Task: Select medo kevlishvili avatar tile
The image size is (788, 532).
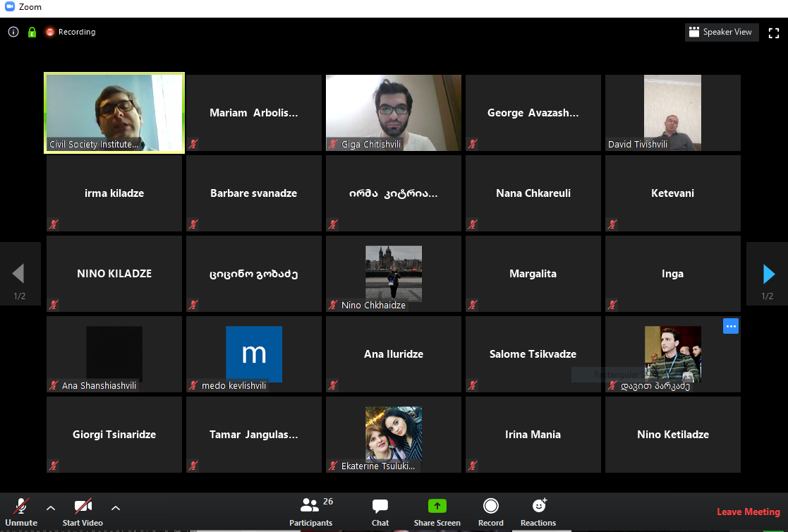Action: coord(254,354)
